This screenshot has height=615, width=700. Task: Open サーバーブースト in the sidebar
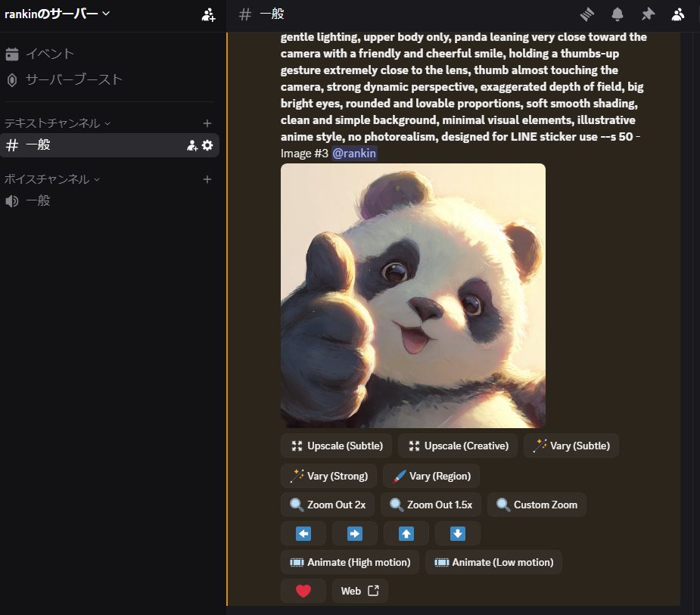pos(73,79)
